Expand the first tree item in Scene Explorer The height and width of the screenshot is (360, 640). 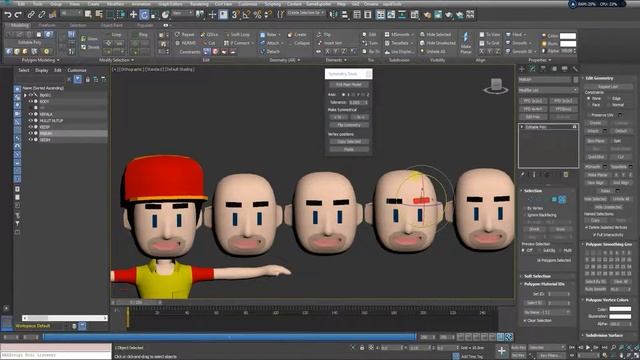click(x=25, y=95)
